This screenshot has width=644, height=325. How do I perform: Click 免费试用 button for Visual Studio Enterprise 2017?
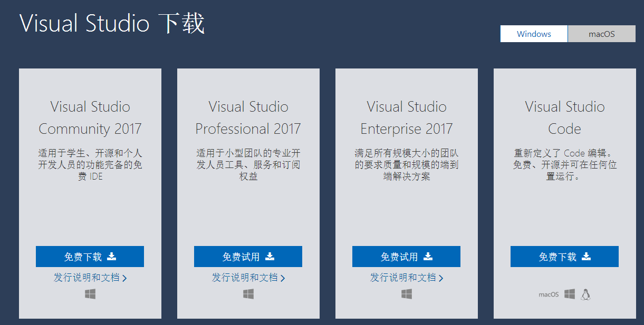point(406,257)
